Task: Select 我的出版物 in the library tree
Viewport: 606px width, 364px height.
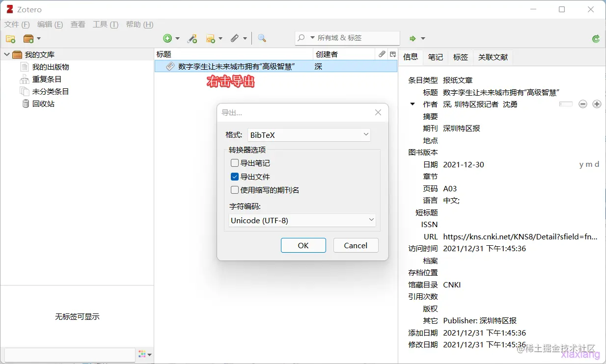Action: pyautogui.click(x=51, y=67)
